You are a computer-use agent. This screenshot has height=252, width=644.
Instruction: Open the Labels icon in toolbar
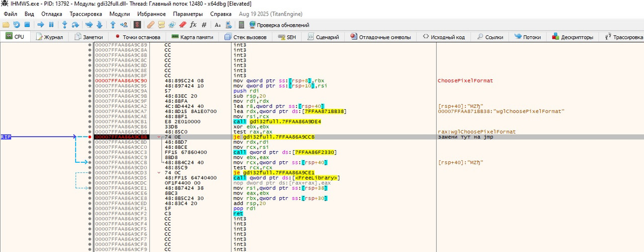tap(172, 25)
